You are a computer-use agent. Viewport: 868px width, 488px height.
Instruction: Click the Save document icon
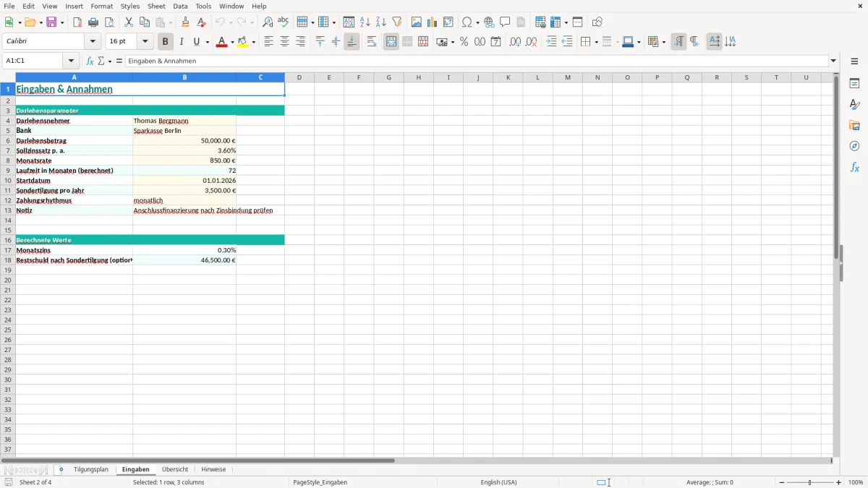click(x=51, y=22)
